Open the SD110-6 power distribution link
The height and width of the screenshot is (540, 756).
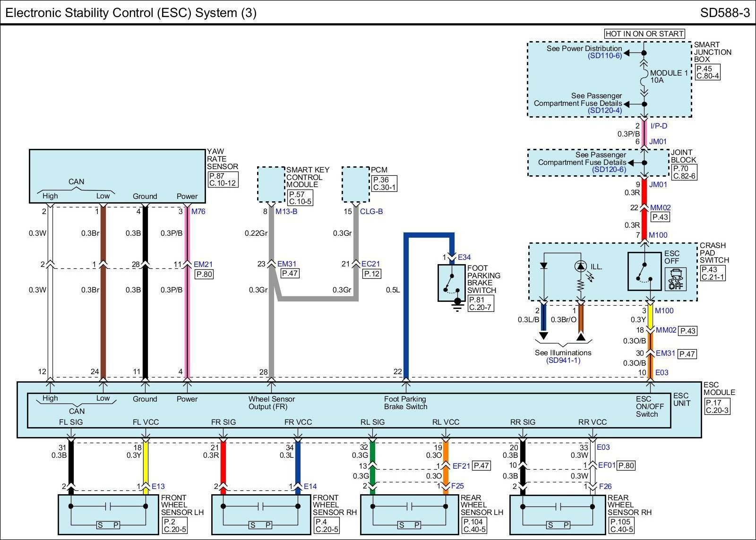coord(605,56)
